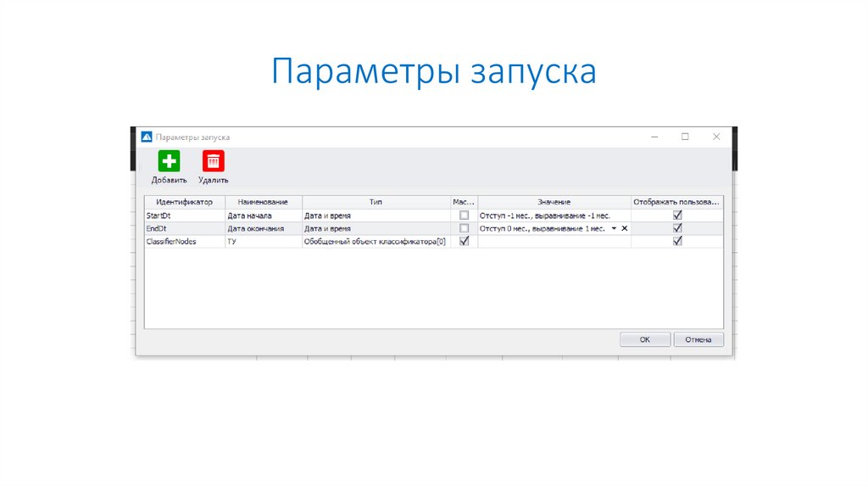Maximize the Параметры запуска dialog
Screen dimensions: 868x487
pyautogui.click(x=685, y=137)
